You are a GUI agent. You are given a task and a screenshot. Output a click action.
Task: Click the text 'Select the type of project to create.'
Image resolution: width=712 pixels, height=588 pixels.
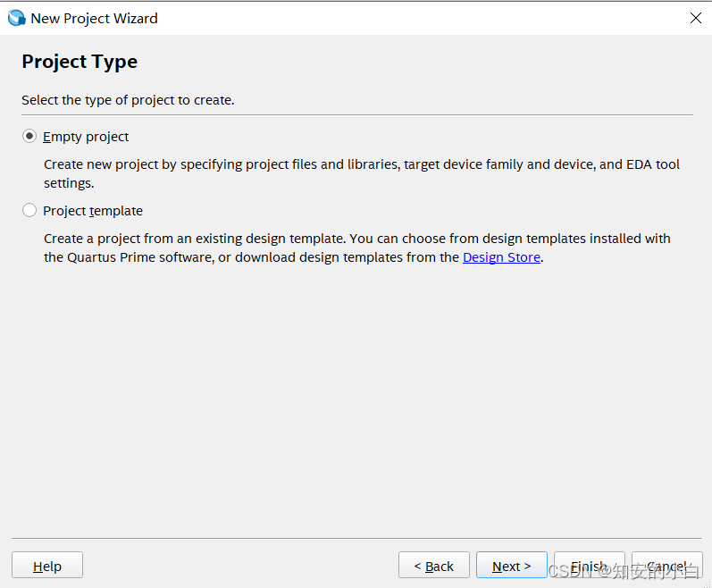pos(128,100)
